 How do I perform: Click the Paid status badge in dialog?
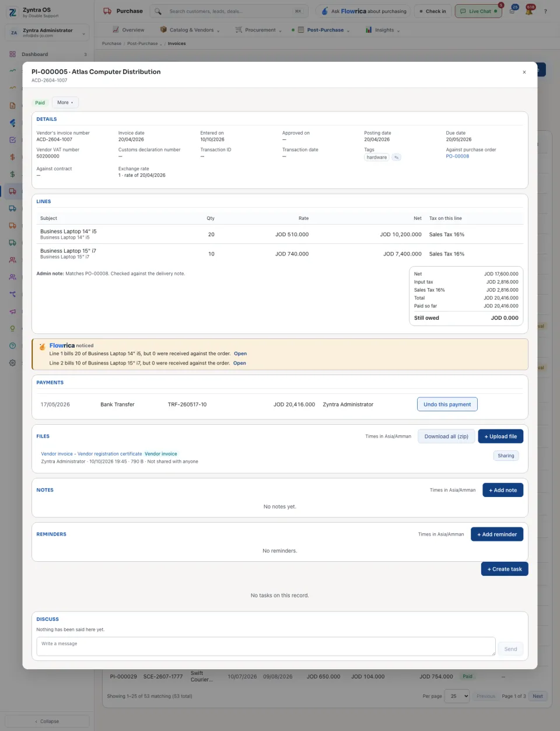40,103
